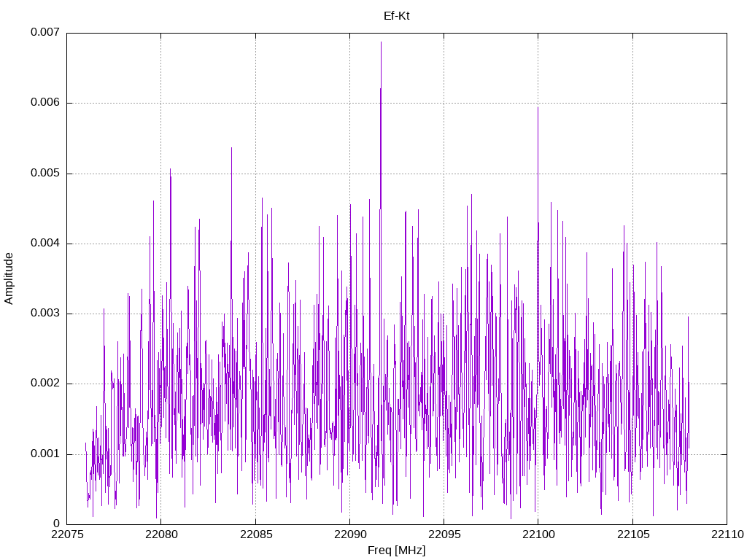Click the 0 origin label on y-axis

click(x=55, y=524)
